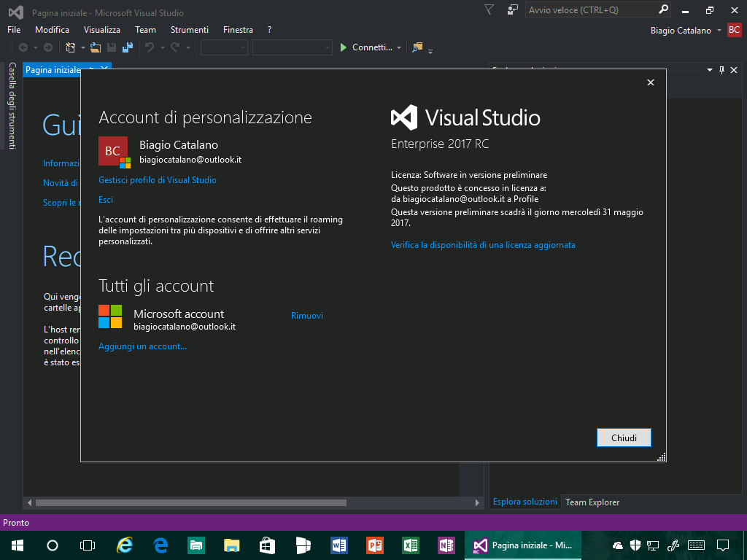Viewport: 747px width, 560px height.
Task: Open the solution configurations combo box
Action: 224,47
